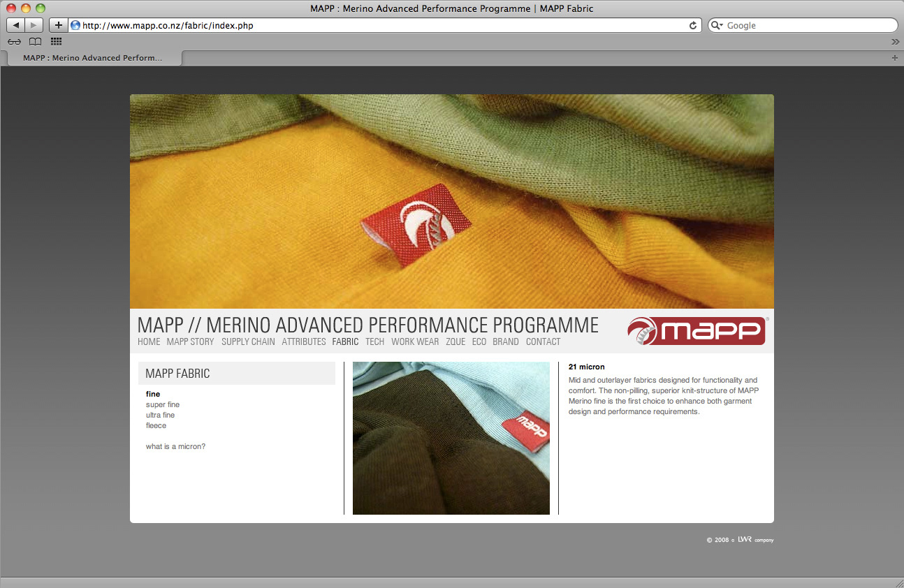Open the ATTRIBUTES navigation link

click(304, 341)
